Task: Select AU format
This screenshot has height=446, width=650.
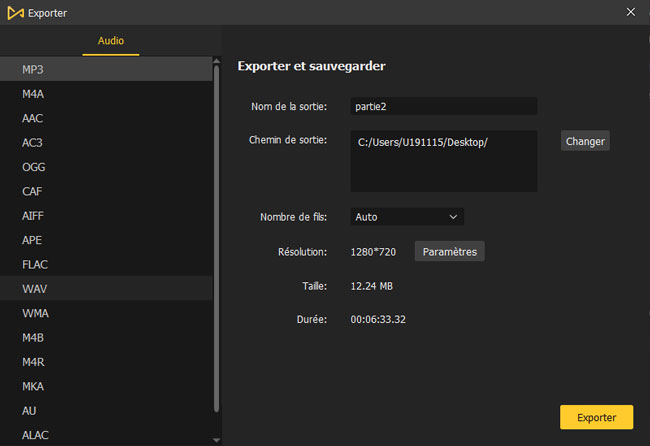Action: tap(106, 411)
